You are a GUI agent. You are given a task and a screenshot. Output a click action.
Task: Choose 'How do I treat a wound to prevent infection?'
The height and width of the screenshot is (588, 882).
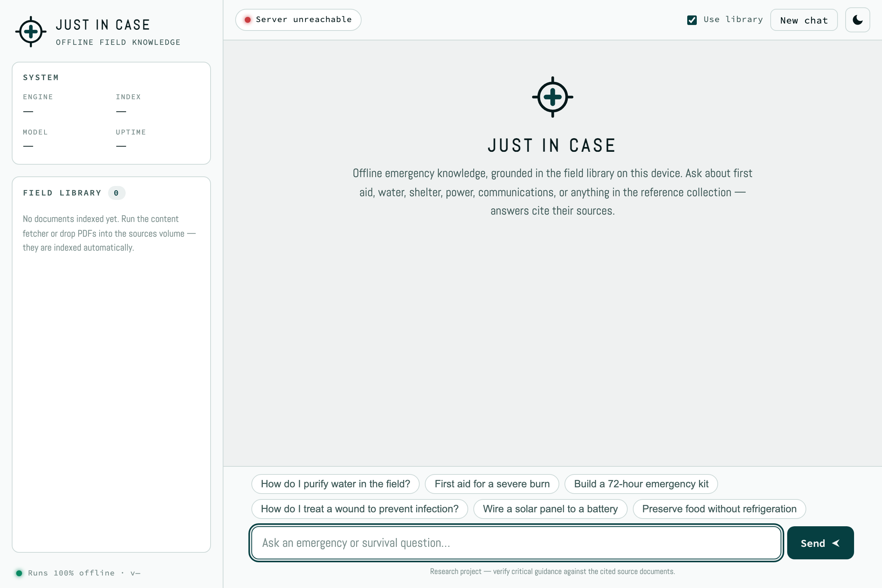point(360,509)
